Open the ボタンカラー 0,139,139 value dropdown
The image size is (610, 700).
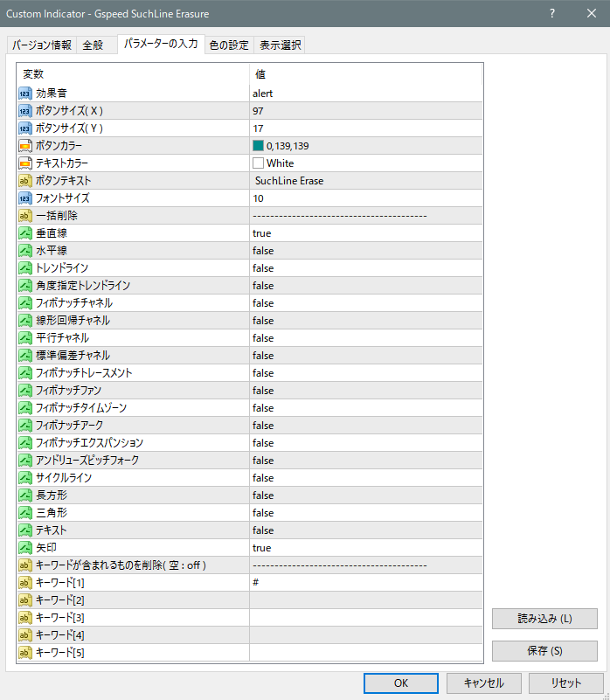click(x=365, y=146)
